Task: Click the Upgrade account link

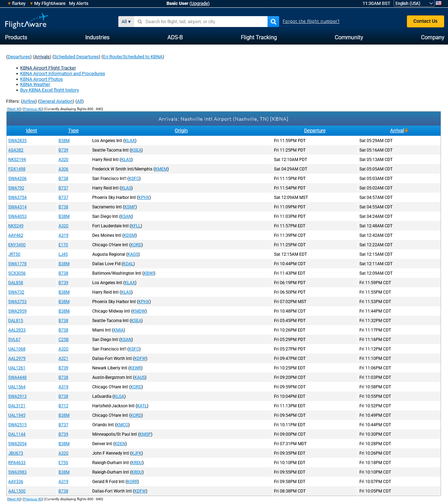Action: pos(199,3)
